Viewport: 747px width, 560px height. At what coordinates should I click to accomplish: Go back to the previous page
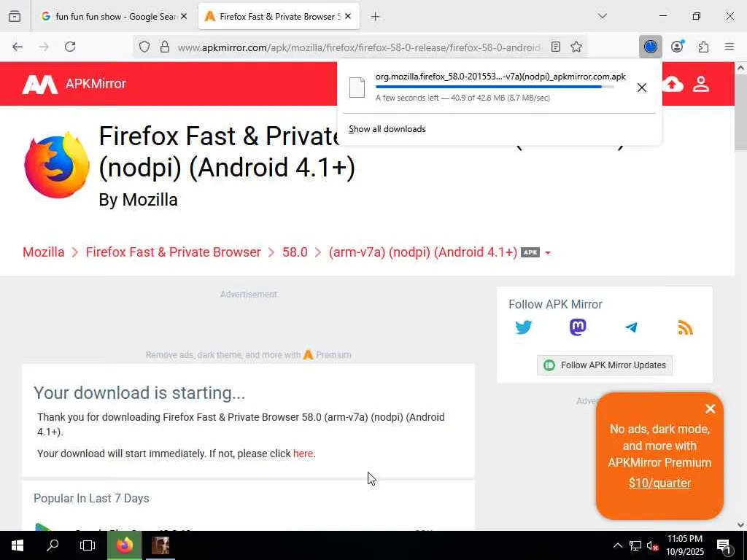pos(18,47)
